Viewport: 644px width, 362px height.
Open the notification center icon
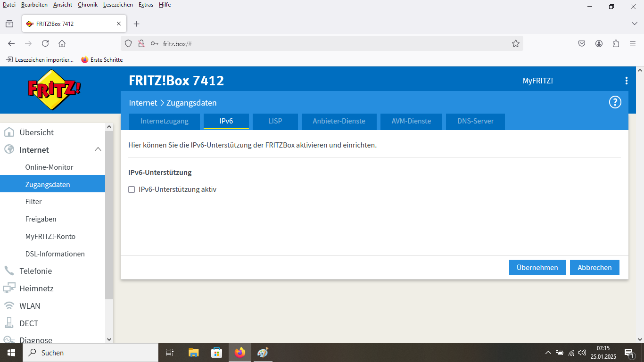click(x=629, y=353)
